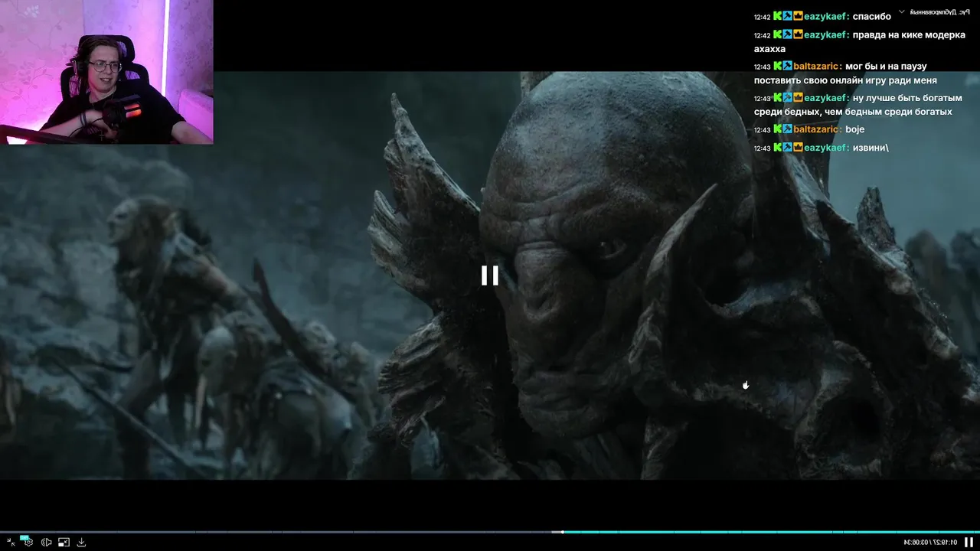Viewport: 980px width, 551px height.
Task: Click green Kick badge on 'boje' message
Action: pos(777,129)
